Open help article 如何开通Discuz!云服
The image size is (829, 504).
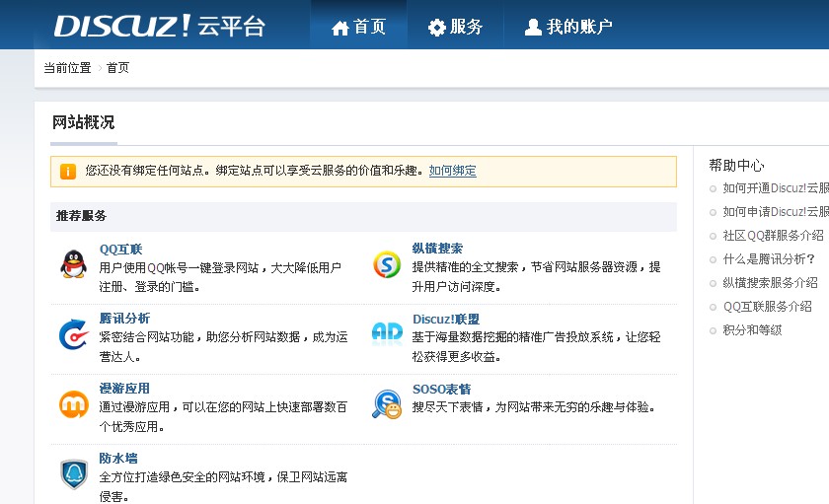click(776, 188)
